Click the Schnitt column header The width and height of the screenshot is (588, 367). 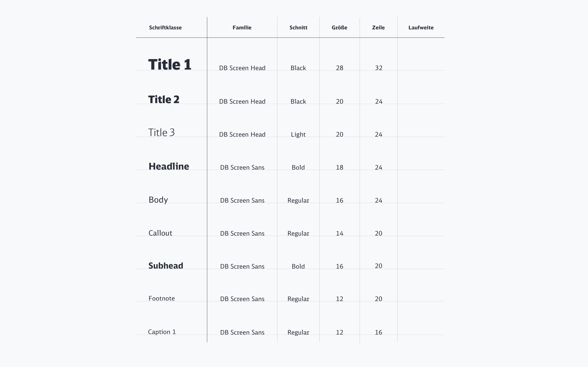pos(298,28)
